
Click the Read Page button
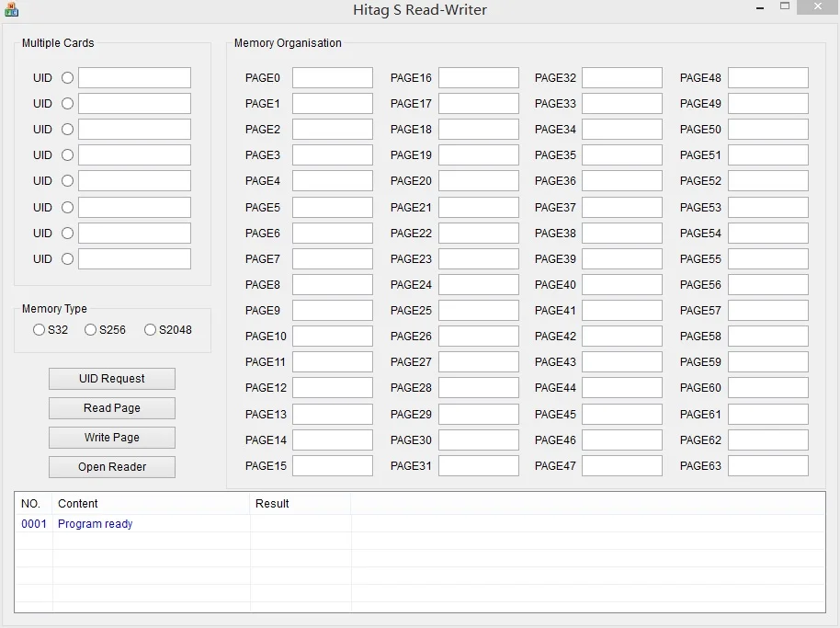(112, 407)
